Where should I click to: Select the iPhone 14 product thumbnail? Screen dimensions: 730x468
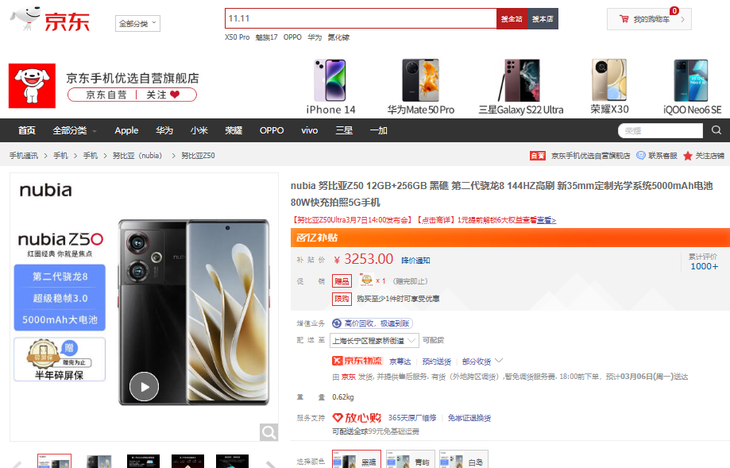click(x=331, y=87)
